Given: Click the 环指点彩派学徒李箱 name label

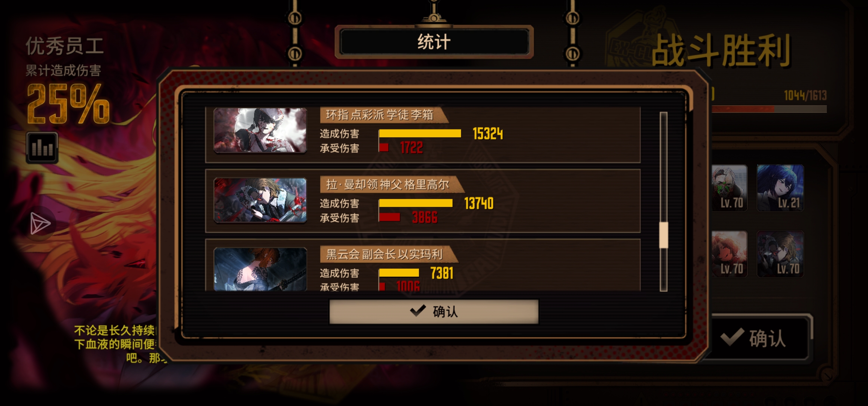Looking at the screenshot, I should coord(380,115).
